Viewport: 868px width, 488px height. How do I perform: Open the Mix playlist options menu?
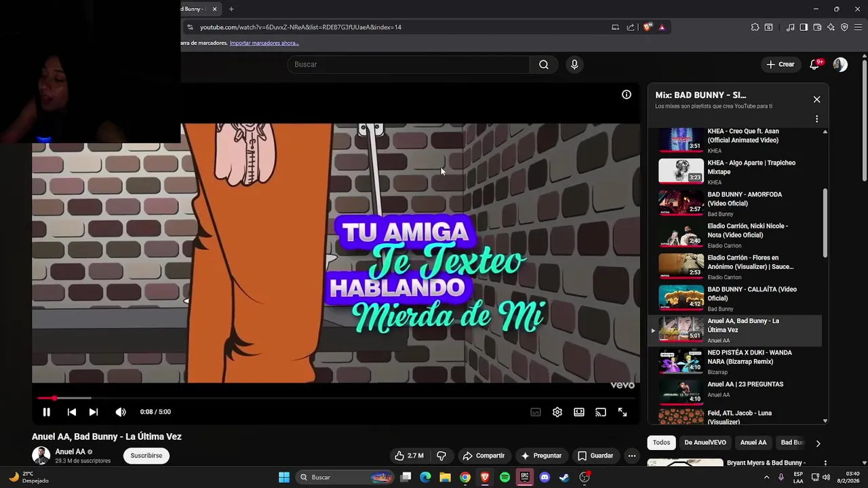pyautogui.click(x=816, y=119)
